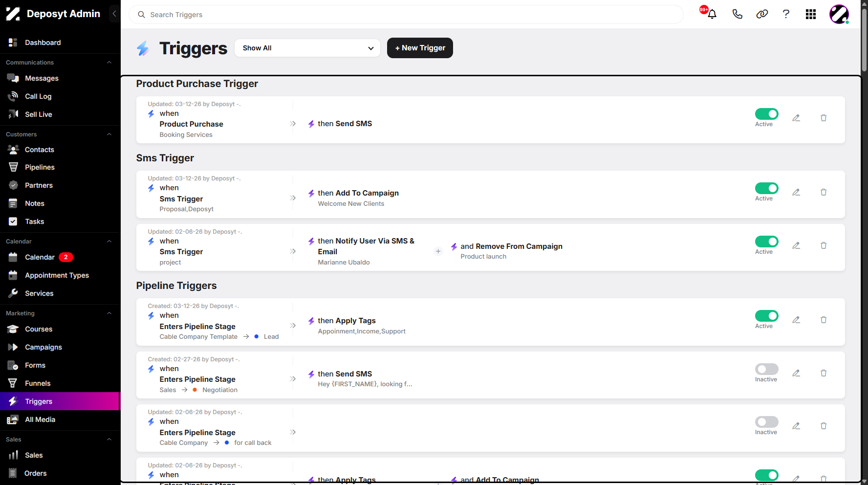Open the apps grid icon

pyautogui.click(x=811, y=14)
